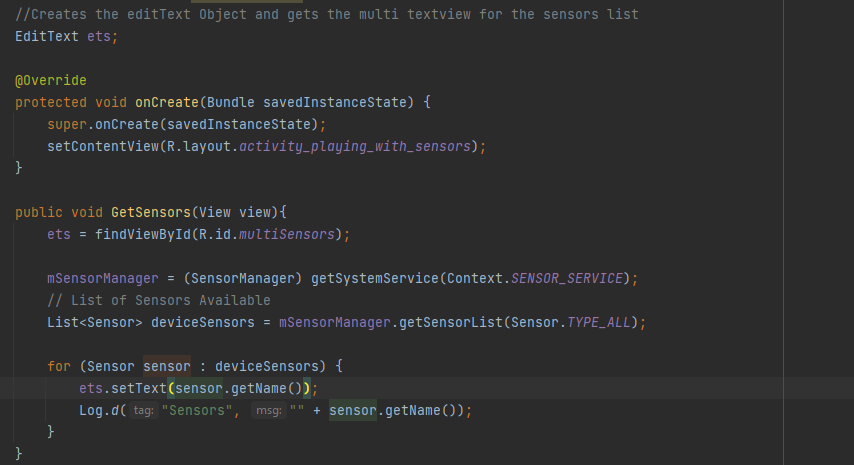
Task: Place cursor on setText call
Action: (x=138, y=389)
